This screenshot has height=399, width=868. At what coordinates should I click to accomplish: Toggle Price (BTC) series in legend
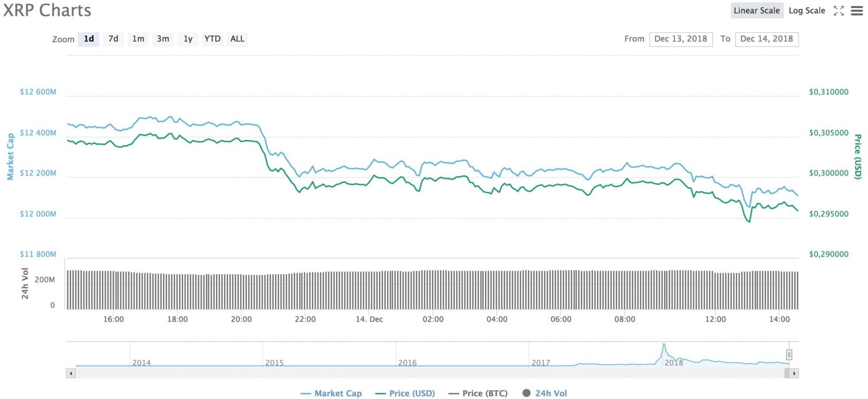point(478,394)
